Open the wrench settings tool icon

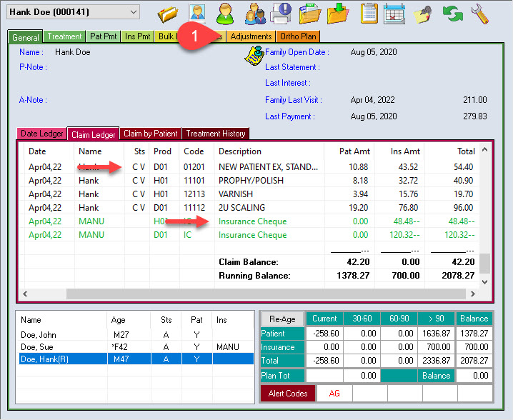[x=480, y=14]
